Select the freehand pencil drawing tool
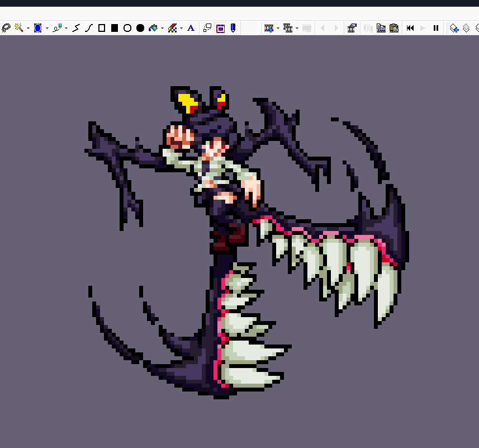The height and width of the screenshot is (448, 479). [x=57, y=28]
